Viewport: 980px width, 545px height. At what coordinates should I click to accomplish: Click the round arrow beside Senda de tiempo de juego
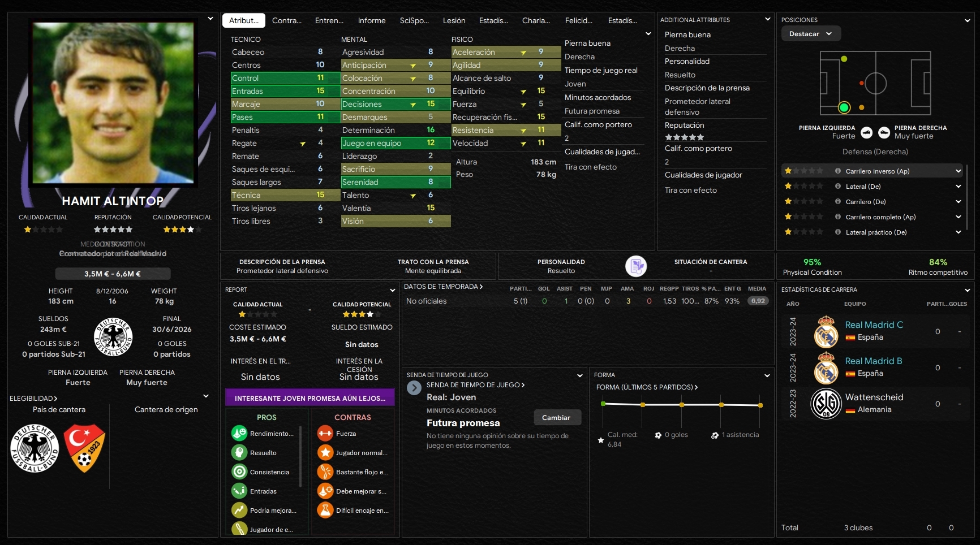(x=414, y=388)
